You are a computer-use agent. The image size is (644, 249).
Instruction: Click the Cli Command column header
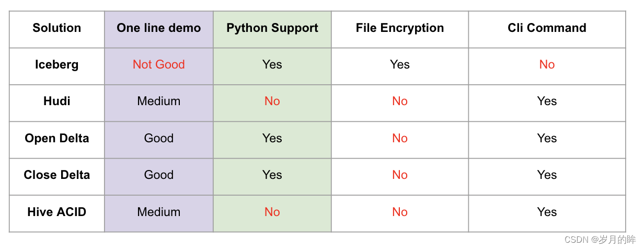point(547,28)
